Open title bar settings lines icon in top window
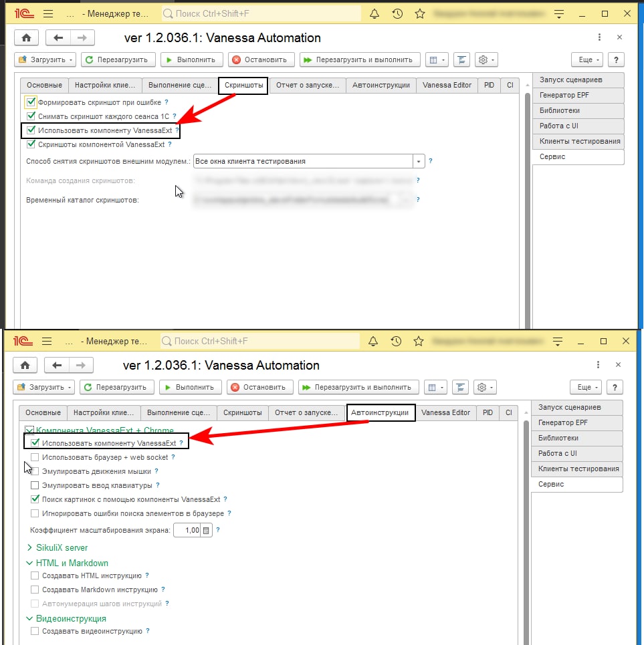The image size is (644, 645). (559, 13)
